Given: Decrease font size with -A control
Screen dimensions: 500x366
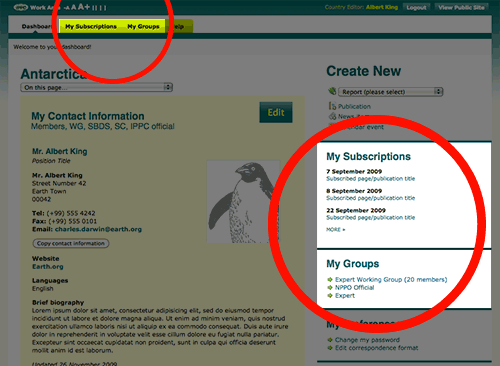Looking at the screenshot, I should point(67,8).
